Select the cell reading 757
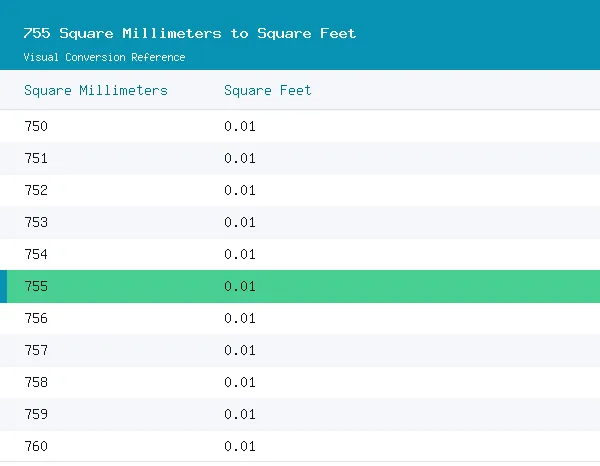 click(x=36, y=350)
